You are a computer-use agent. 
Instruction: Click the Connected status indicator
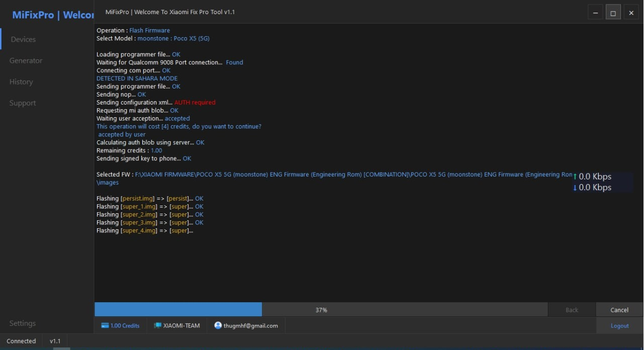(x=21, y=341)
